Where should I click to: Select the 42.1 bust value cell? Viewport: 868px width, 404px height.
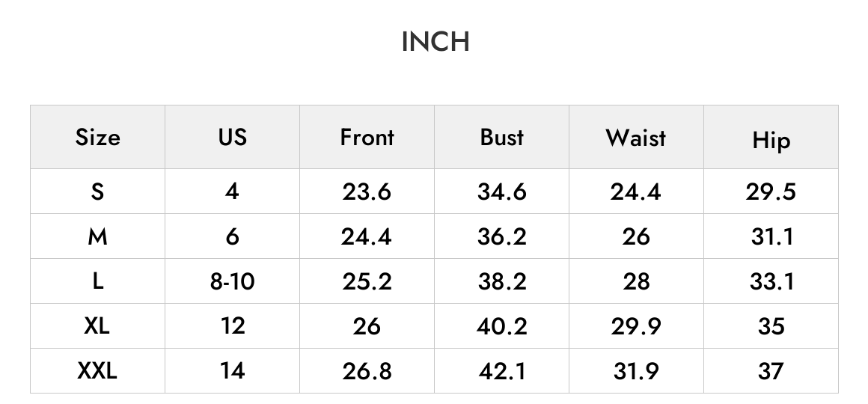pos(501,371)
